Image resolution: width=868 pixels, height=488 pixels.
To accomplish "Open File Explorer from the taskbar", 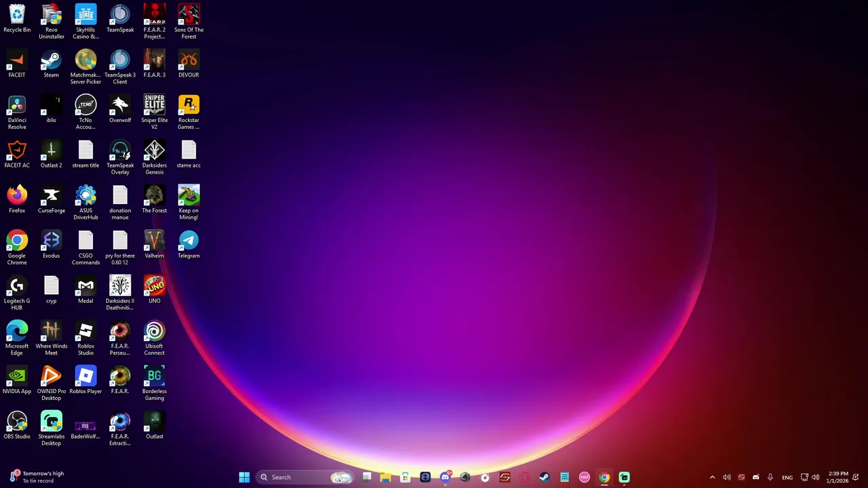I will 385,477.
